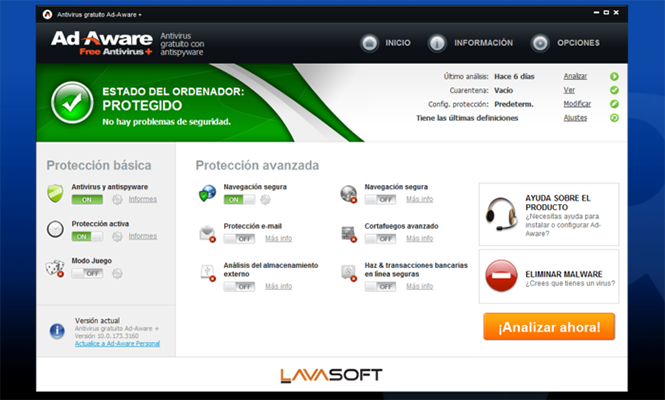Screen dimensions: 665x400
Task: Toggle the Modo Juego OFF switch
Action: (x=87, y=273)
